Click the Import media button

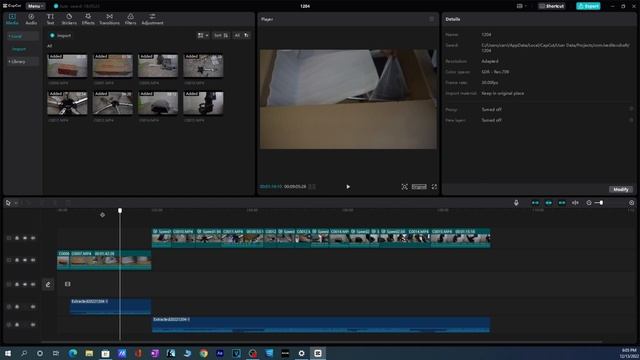tap(60, 36)
